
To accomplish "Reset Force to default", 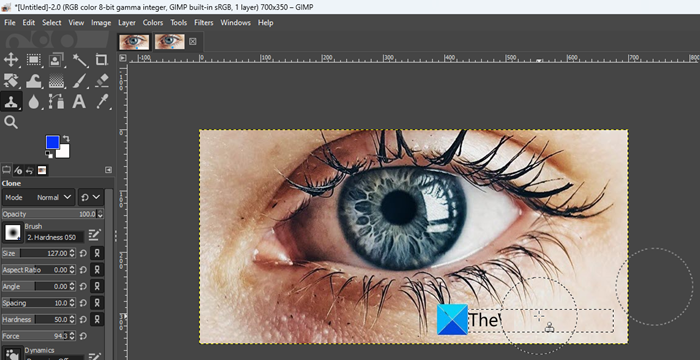I will pyautogui.click(x=83, y=336).
